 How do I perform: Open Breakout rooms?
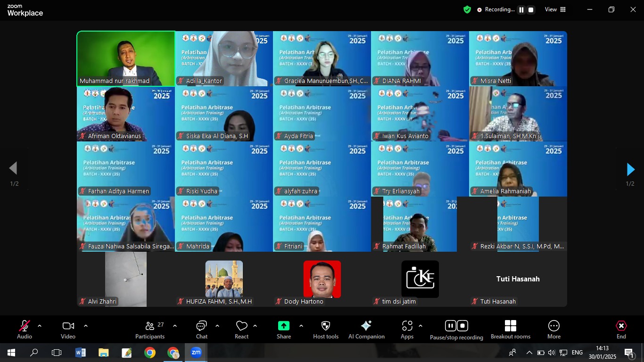point(510,329)
